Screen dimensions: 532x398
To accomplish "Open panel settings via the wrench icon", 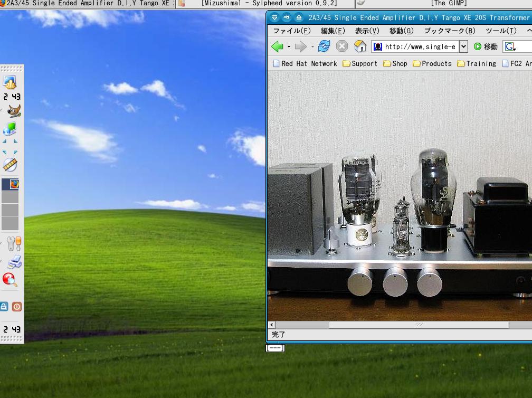I will point(13,243).
